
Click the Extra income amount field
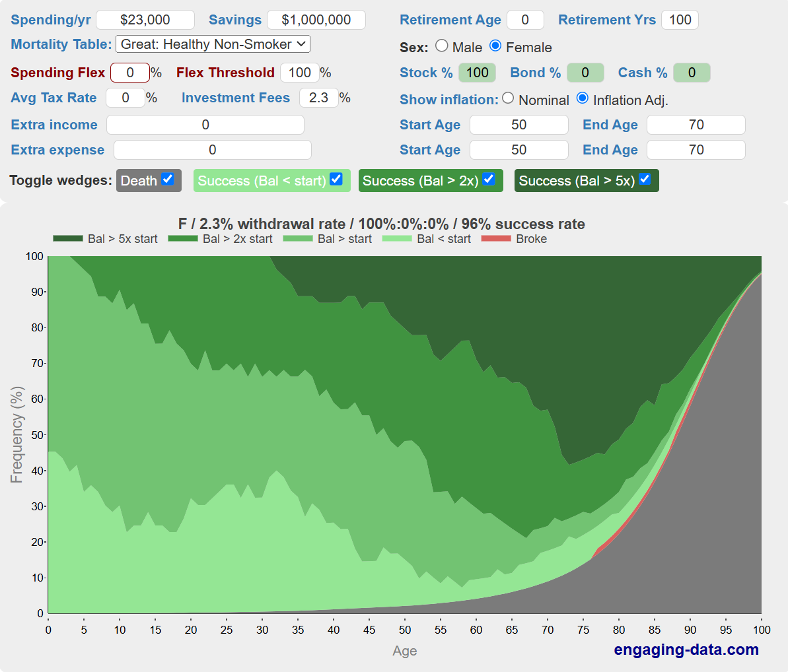coord(205,125)
